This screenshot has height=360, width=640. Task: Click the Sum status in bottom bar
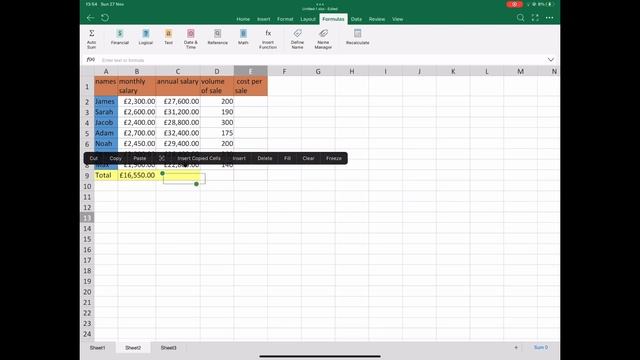pos(541,347)
